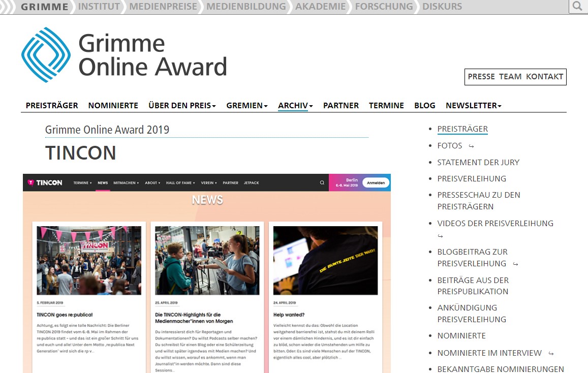Image resolution: width=588 pixels, height=373 pixels.
Task: Click headline 'Die TINCON-Highlights für die Medienmacher*innen'
Action: [194, 318]
